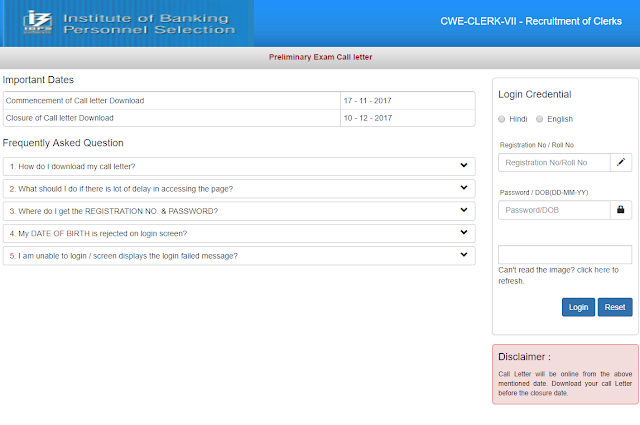The width and height of the screenshot is (640, 425).
Task: Select the English language radio button
Action: tap(540, 119)
